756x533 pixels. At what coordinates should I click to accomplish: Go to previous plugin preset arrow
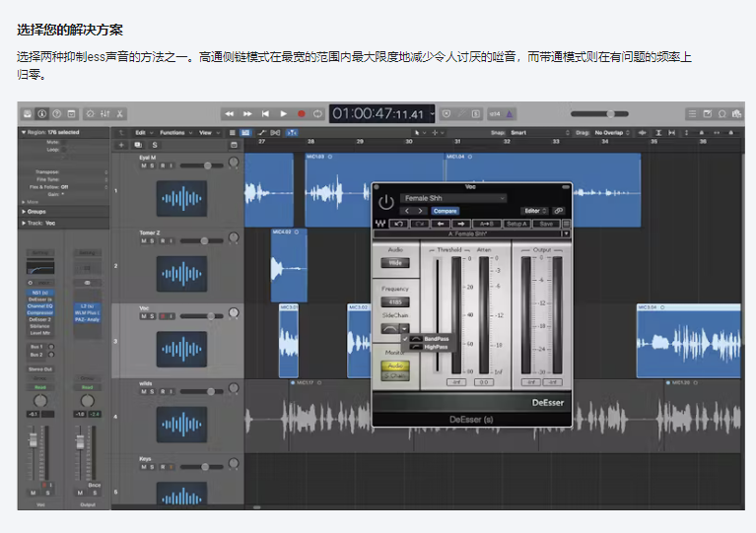coord(407,211)
